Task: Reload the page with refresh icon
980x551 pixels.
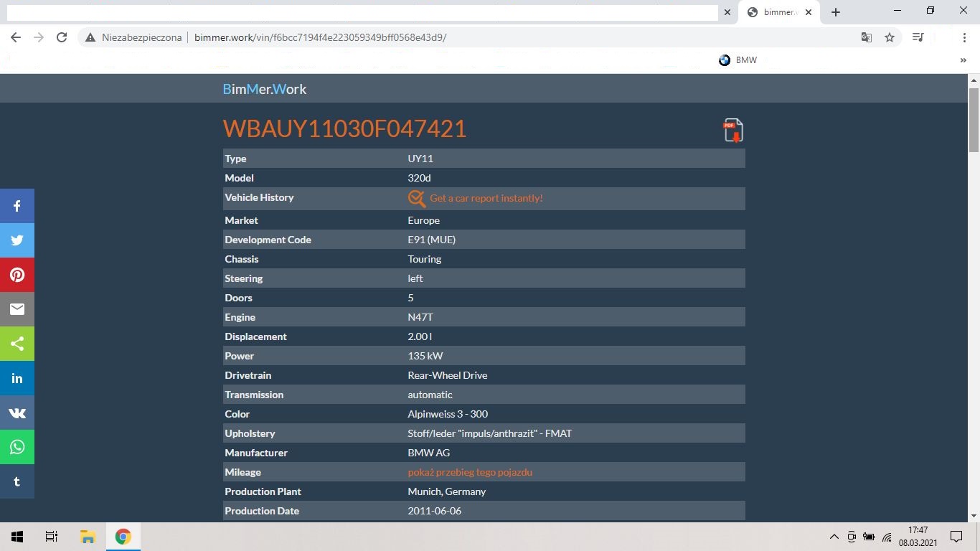Action: [x=62, y=37]
